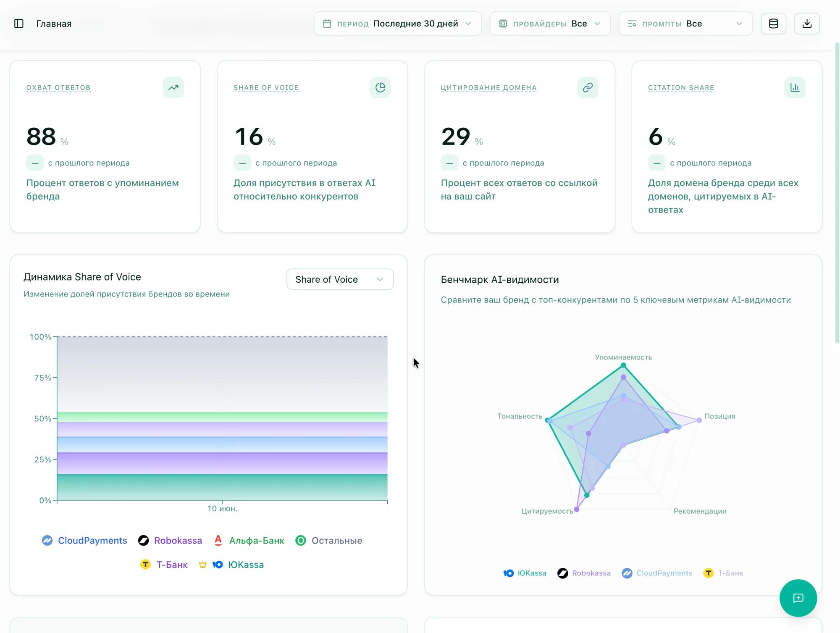Click the ЮKassa logo in the benchmark radar legend

tap(508, 573)
